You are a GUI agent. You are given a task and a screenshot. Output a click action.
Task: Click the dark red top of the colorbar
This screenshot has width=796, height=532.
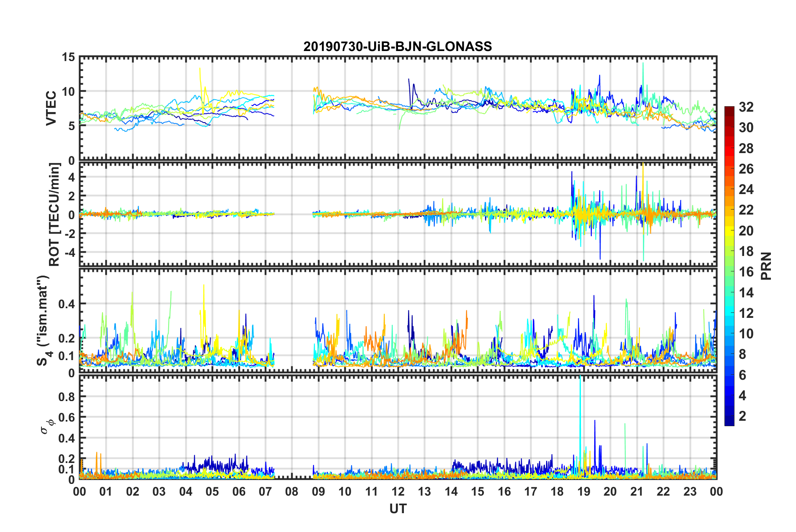[x=729, y=110]
